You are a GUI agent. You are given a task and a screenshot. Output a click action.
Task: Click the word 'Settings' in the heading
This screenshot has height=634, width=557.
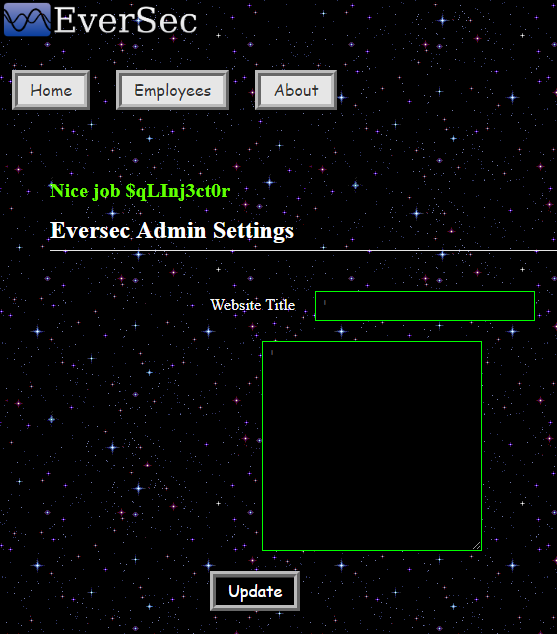(x=253, y=230)
